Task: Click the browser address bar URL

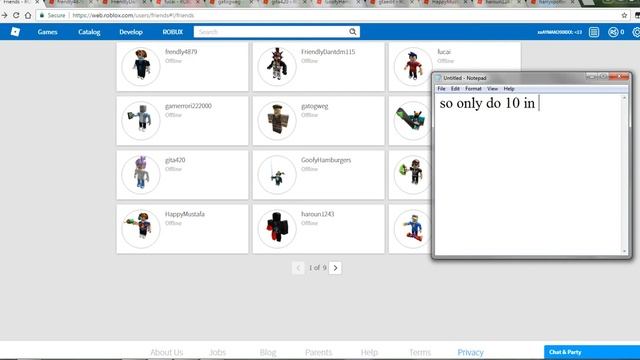Action: tap(133, 16)
